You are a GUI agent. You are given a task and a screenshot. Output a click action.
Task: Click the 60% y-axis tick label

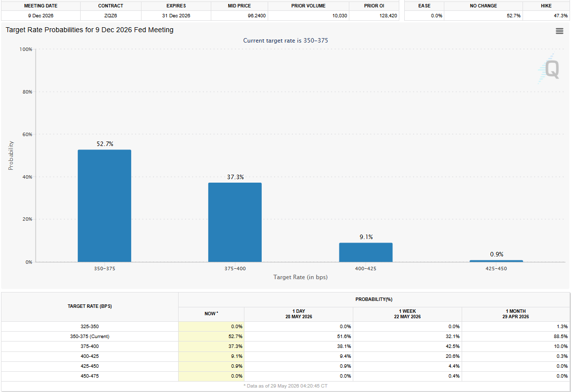tap(27, 135)
